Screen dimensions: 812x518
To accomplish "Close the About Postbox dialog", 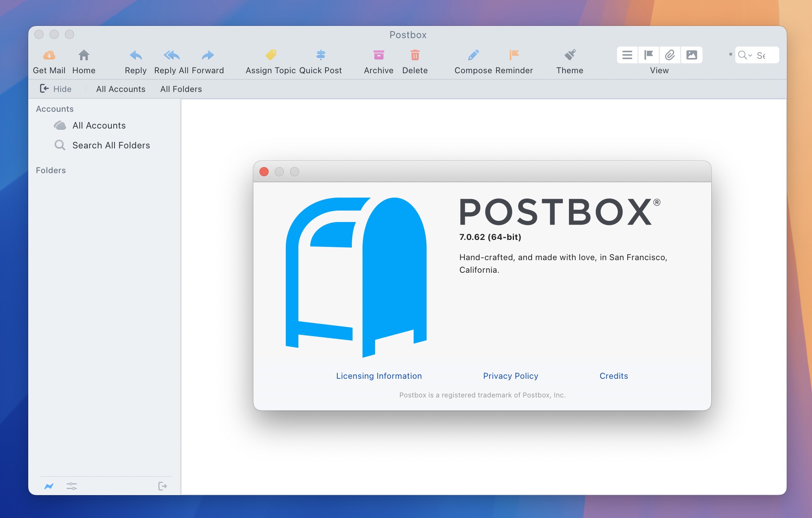I will click(264, 172).
